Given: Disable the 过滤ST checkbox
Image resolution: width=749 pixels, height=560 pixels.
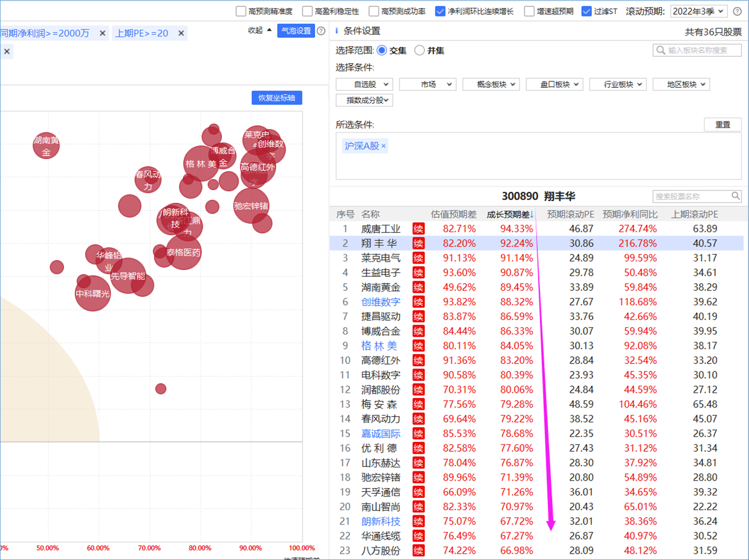Looking at the screenshot, I should pos(587,11).
